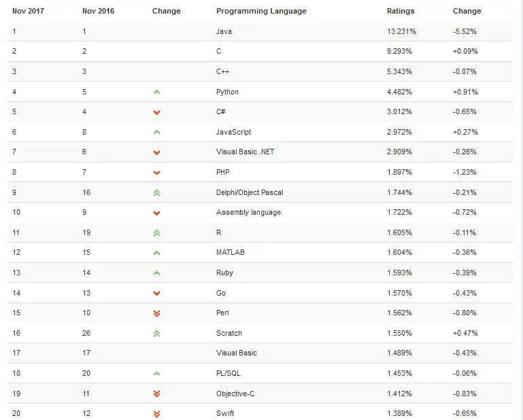Click the Swift language entry
This screenshot has height=420, width=523.
pyautogui.click(x=225, y=413)
